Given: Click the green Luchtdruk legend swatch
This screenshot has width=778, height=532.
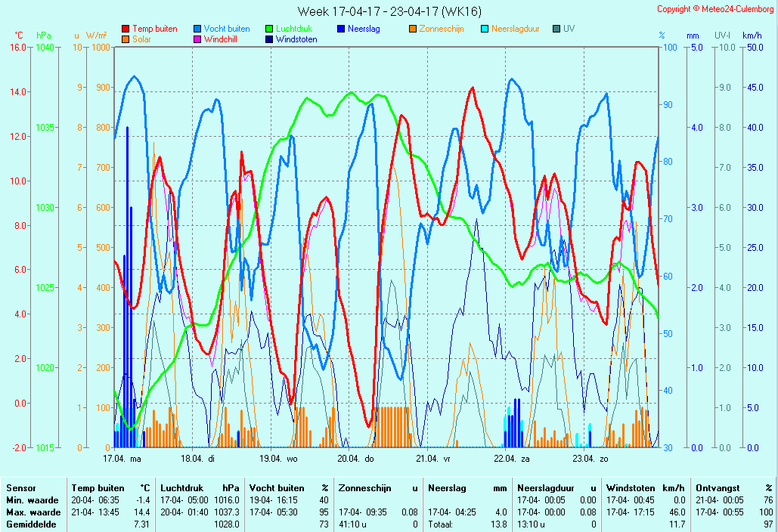Looking at the screenshot, I should [269, 29].
